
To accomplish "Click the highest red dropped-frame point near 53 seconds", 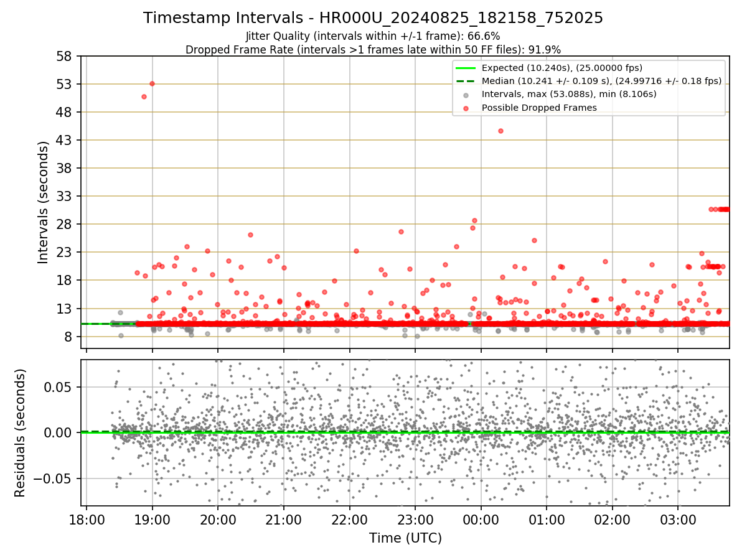I will pyautogui.click(x=152, y=83).
